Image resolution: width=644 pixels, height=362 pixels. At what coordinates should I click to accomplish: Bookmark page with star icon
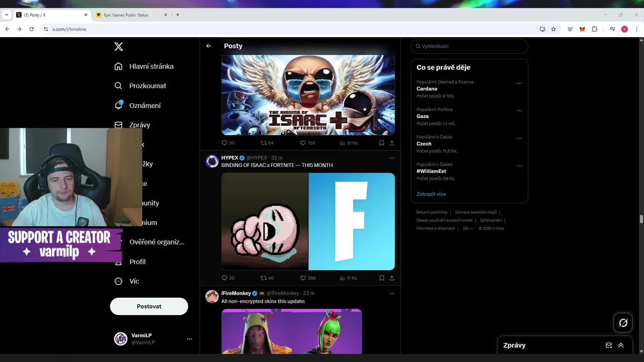[553, 29]
